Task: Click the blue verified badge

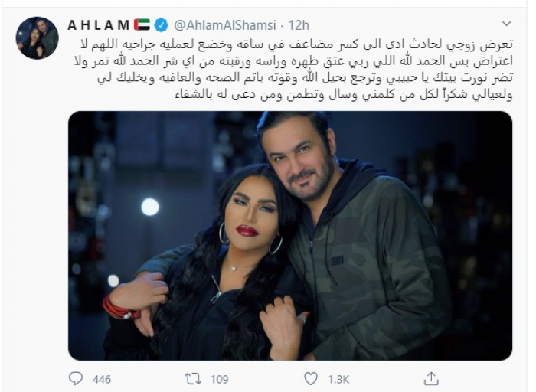Action: point(161,25)
